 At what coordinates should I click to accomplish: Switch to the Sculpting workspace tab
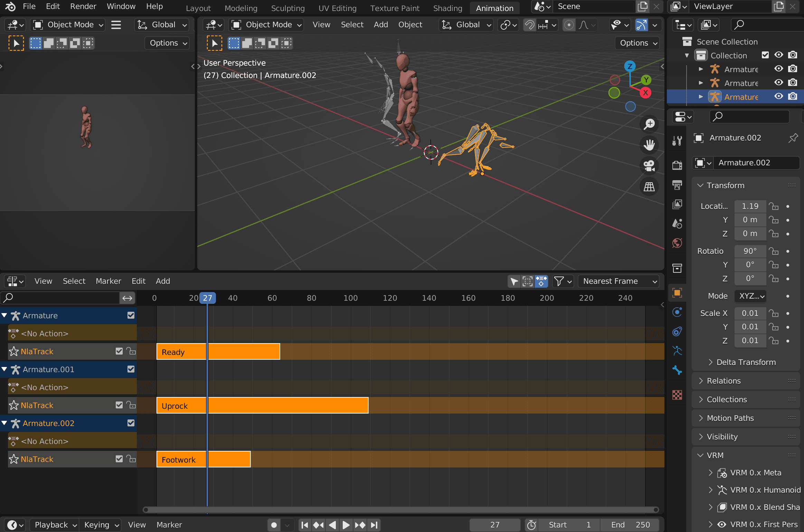tap(288, 8)
